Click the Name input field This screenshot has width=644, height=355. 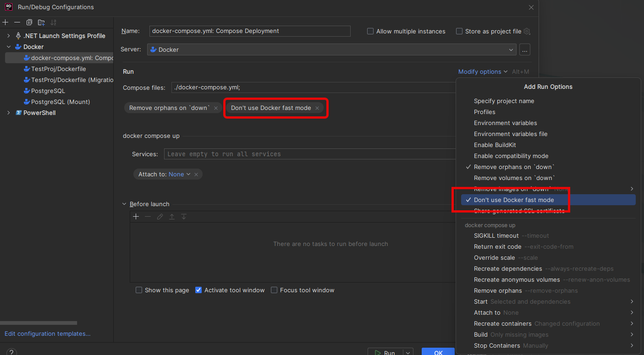pyautogui.click(x=250, y=31)
